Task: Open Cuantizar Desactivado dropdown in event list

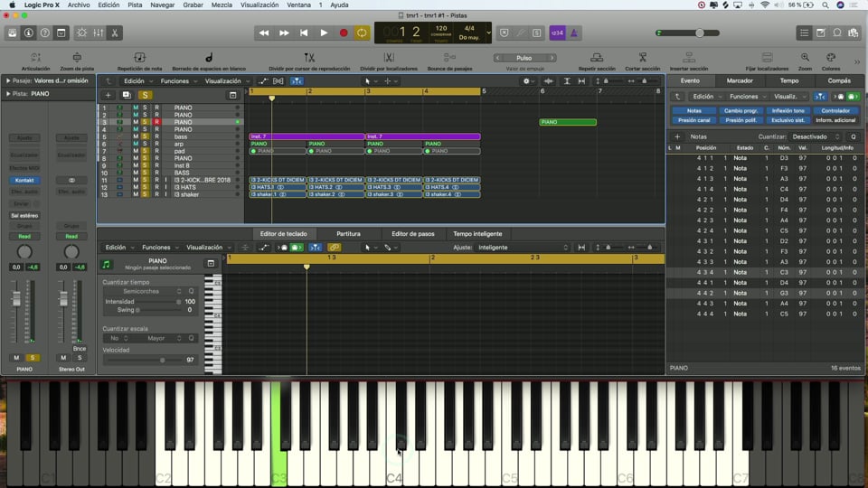Action: tap(816, 136)
